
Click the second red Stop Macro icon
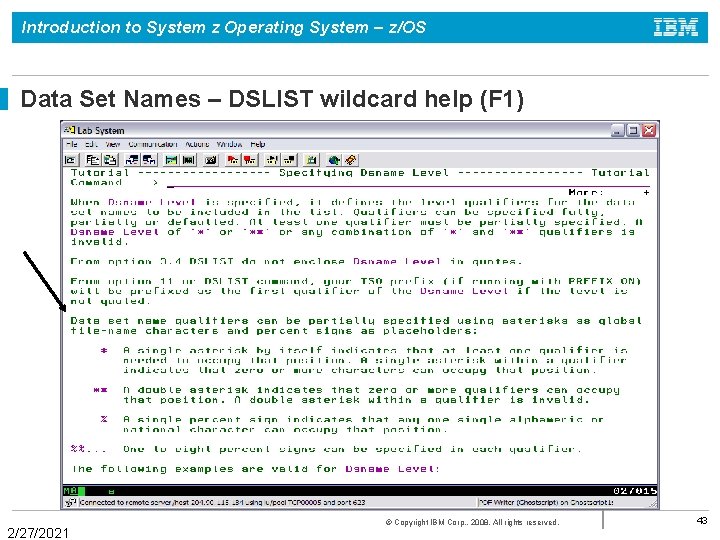[250, 160]
